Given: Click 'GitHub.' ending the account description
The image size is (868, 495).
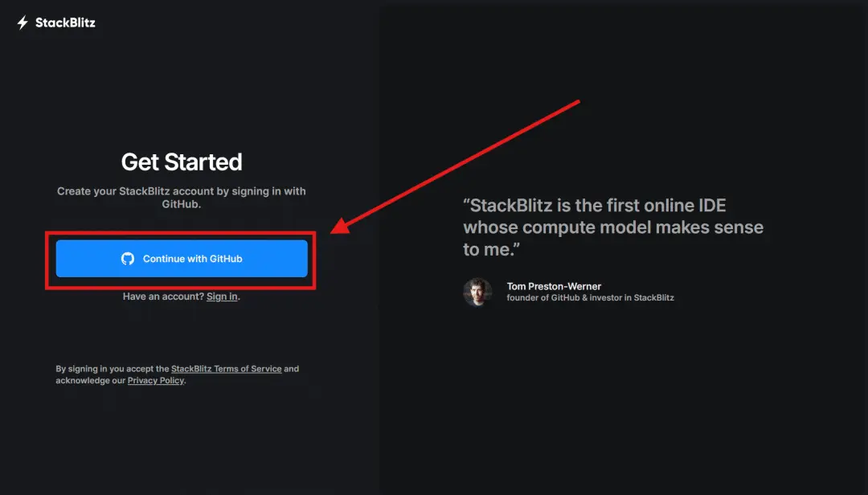Looking at the screenshot, I should 181,205.
